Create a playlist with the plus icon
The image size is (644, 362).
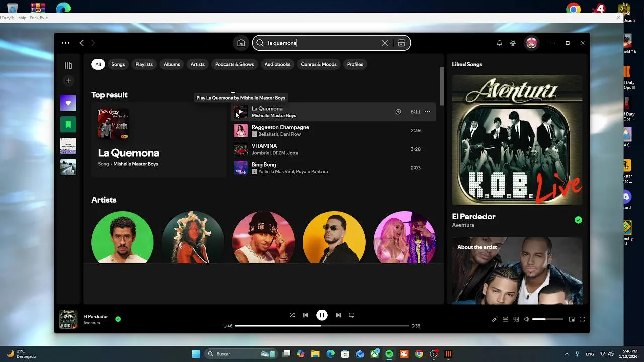tap(68, 81)
